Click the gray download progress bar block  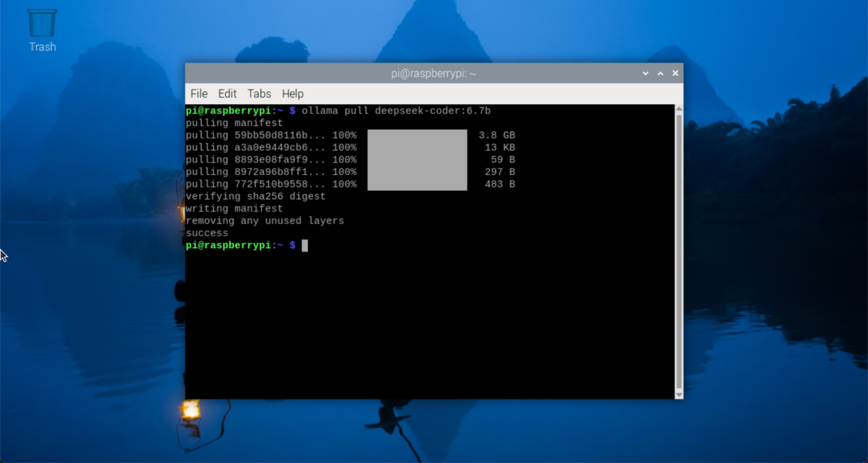[417, 160]
